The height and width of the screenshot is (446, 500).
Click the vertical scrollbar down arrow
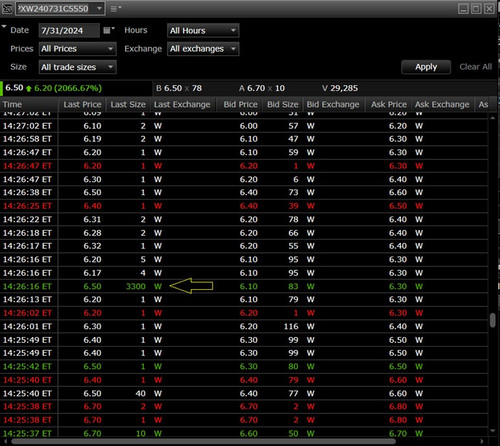tap(493, 431)
